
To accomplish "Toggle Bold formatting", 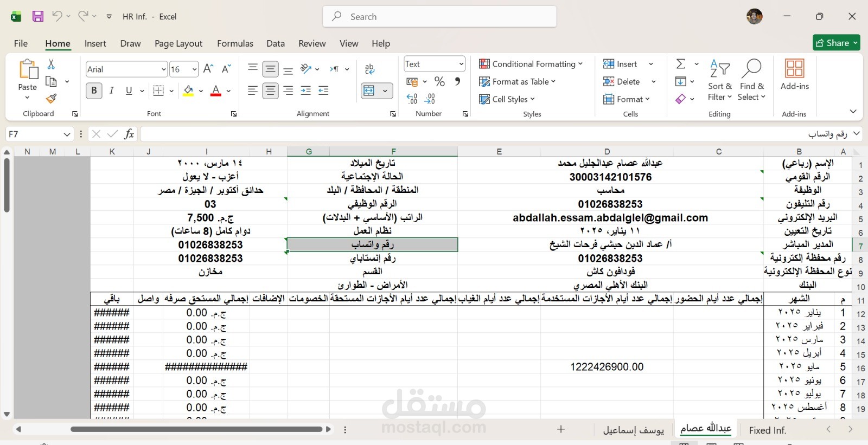I will click(94, 91).
